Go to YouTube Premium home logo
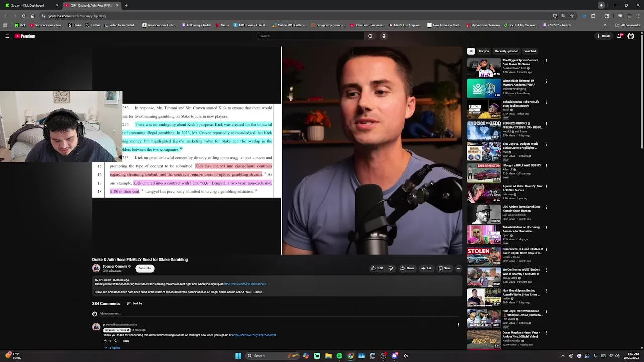644x362 pixels. pyautogui.click(x=25, y=36)
